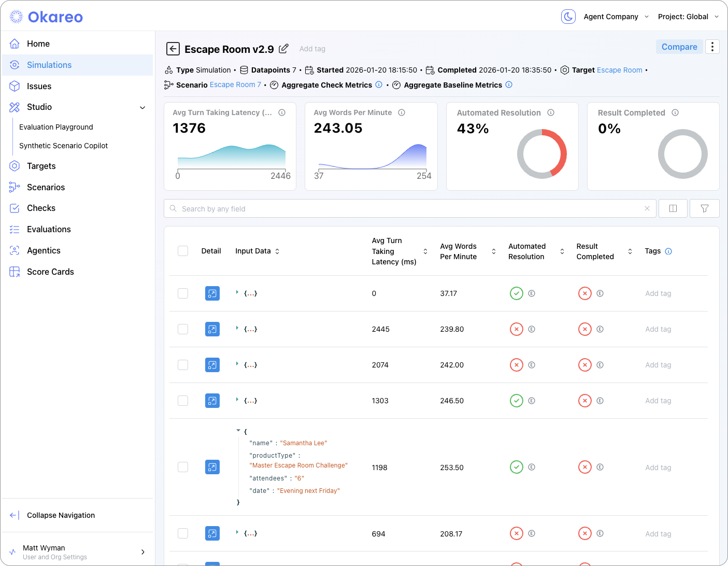The width and height of the screenshot is (728, 566).
Task: Click the Automated Resolution progress ring
Action: [x=541, y=154]
